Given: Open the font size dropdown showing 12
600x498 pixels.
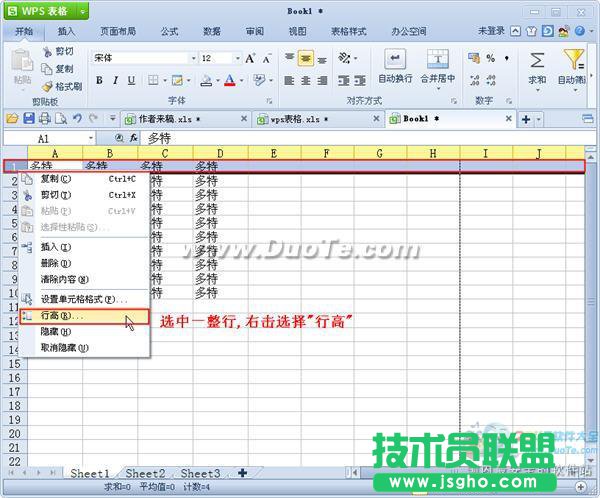Looking at the screenshot, I should coord(238,58).
